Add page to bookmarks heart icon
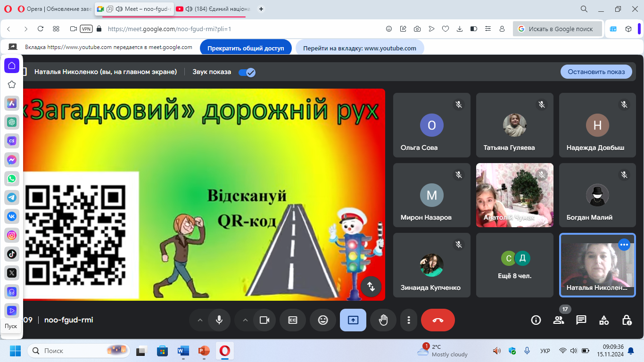Screen dimensions: 644x362 (446, 29)
